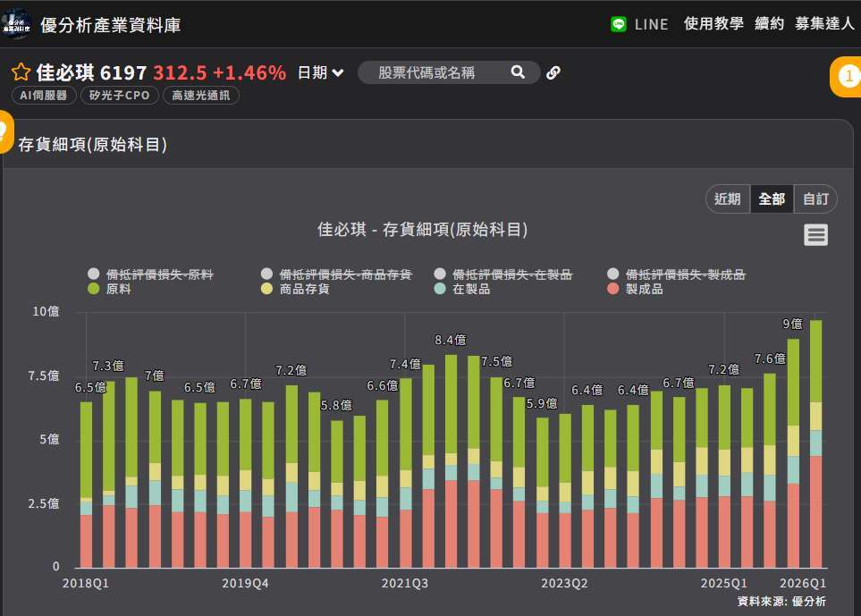
Task: Toggle legend 在製品 series
Action: coord(462,289)
